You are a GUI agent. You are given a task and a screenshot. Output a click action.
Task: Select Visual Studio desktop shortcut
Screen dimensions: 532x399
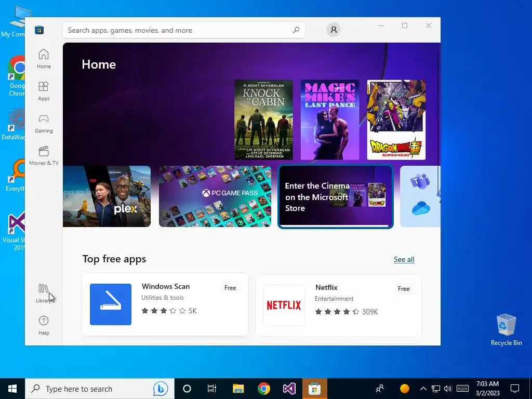coord(14,231)
